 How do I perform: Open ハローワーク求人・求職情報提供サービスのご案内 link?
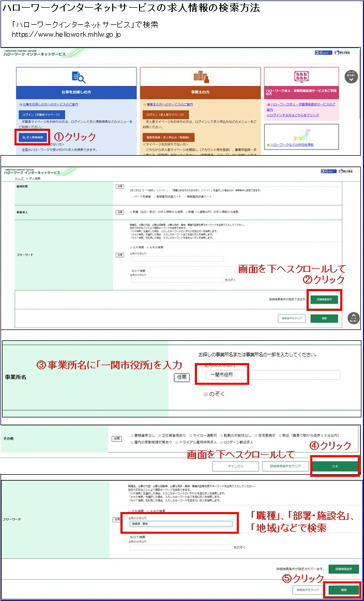(301, 107)
